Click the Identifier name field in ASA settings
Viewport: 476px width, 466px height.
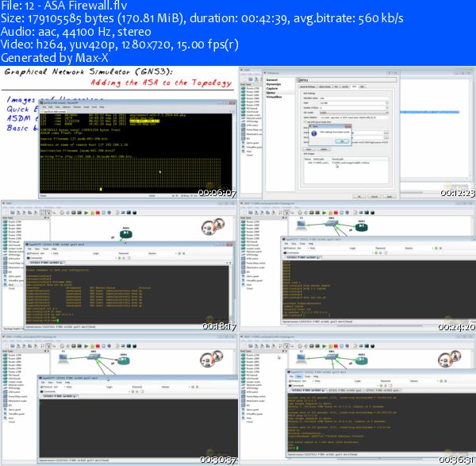tap(354, 98)
